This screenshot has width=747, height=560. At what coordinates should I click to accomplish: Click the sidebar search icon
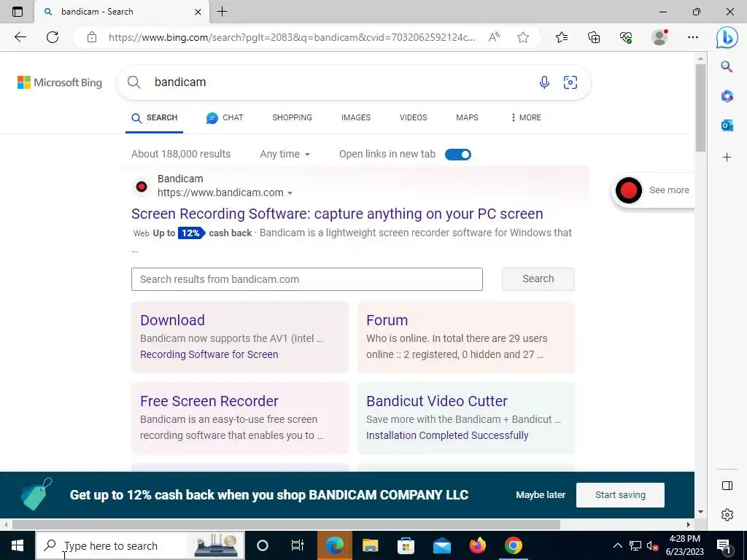pyautogui.click(x=727, y=66)
